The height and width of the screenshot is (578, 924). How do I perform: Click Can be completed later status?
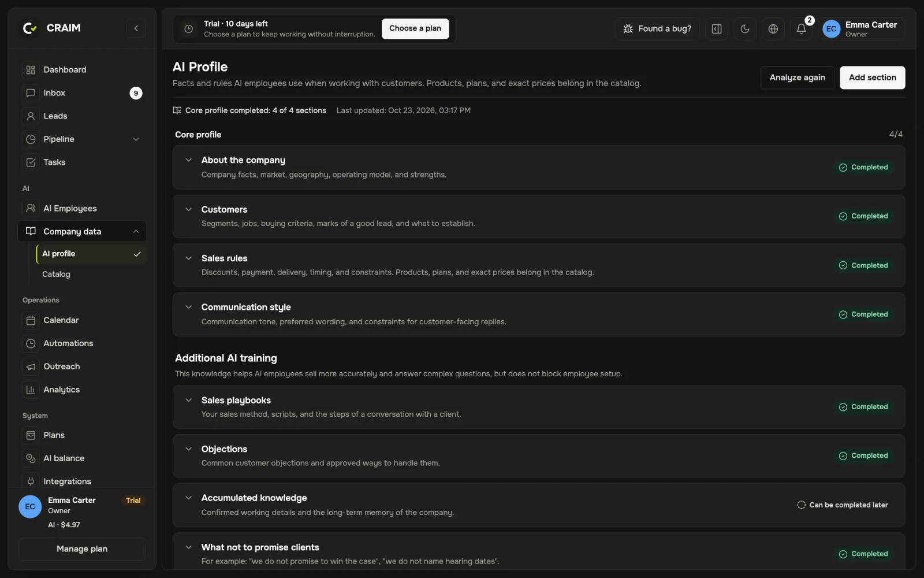(x=843, y=505)
